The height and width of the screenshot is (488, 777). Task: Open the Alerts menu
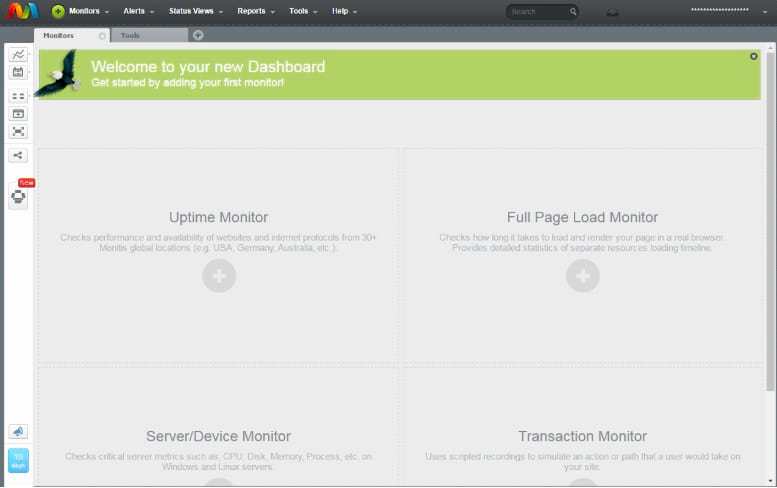[x=139, y=11]
